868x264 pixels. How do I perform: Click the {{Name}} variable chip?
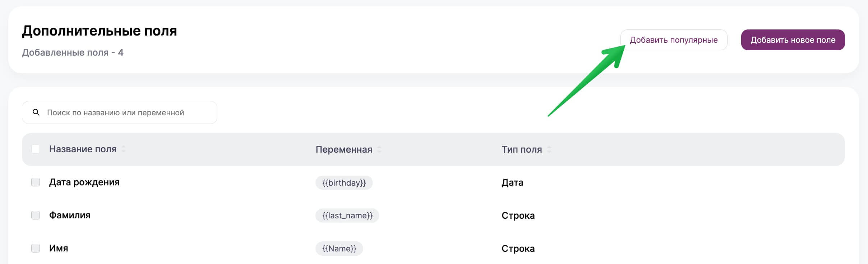(x=339, y=249)
